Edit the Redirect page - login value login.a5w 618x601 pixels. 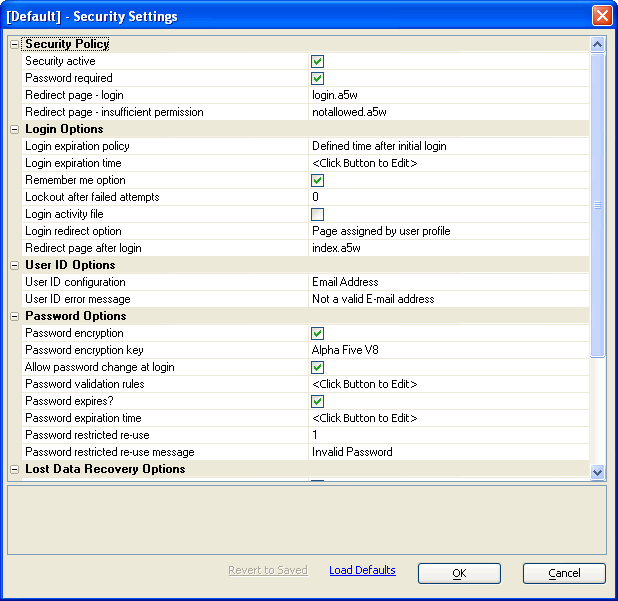[449, 95]
